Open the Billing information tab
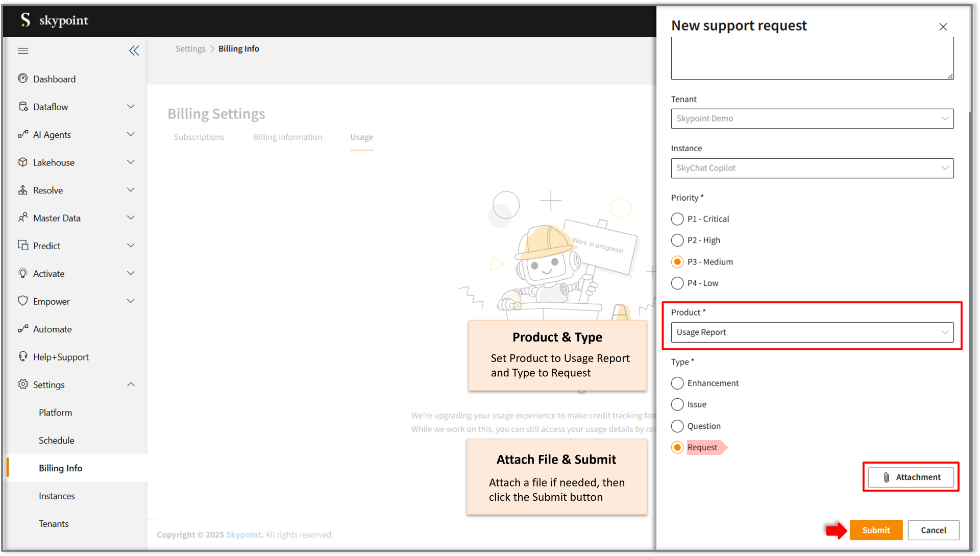This screenshot has height=556, width=980. (287, 137)
